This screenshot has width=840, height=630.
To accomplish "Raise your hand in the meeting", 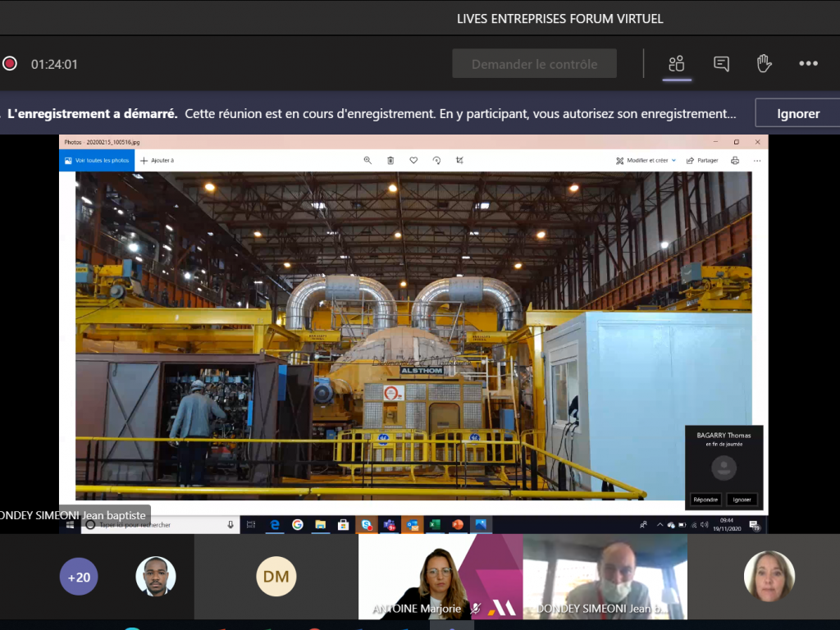I will pyautogui.click(x=764, y=64).
